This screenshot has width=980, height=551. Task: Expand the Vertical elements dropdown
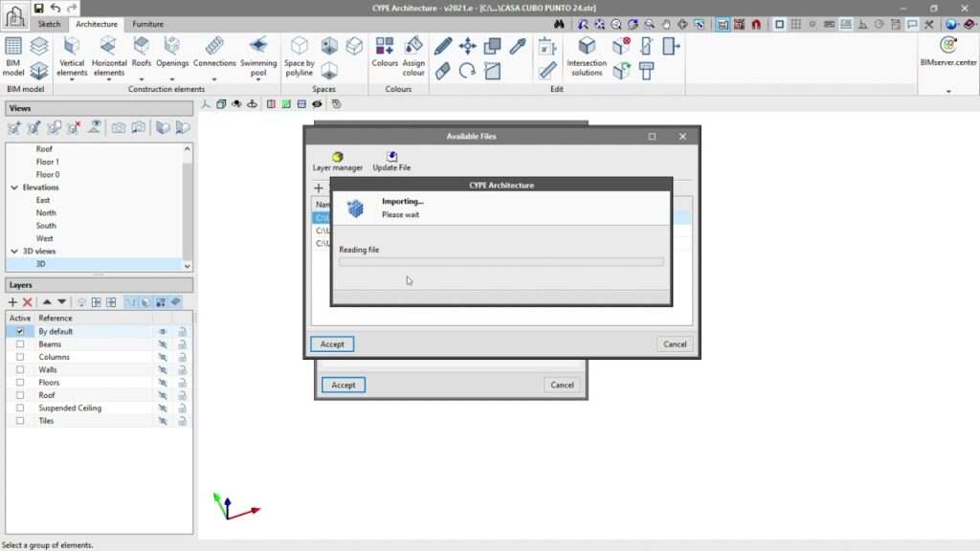pyautogui.click(x=72, y=80)
